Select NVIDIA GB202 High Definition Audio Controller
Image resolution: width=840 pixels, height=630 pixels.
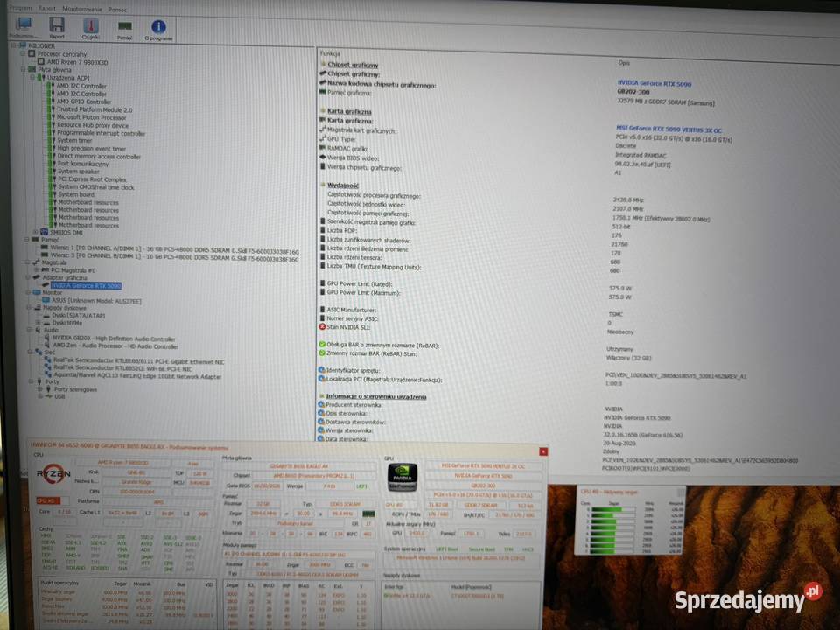pos(114,339)
